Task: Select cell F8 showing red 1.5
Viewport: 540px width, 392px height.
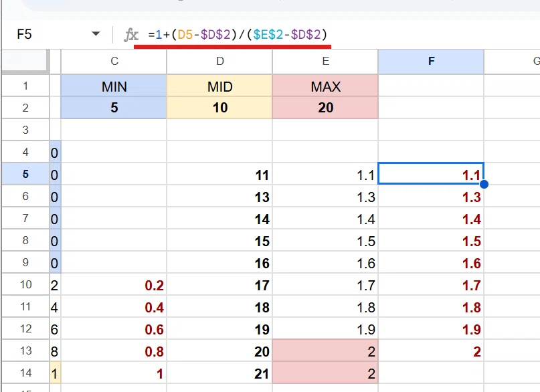Action: [x=431, y=240]
